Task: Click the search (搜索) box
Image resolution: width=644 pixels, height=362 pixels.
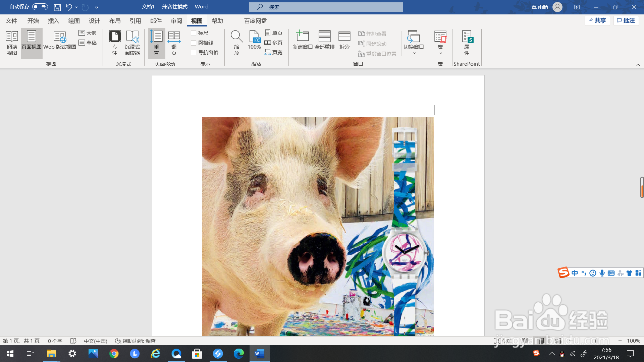Action: pos(326,7)
